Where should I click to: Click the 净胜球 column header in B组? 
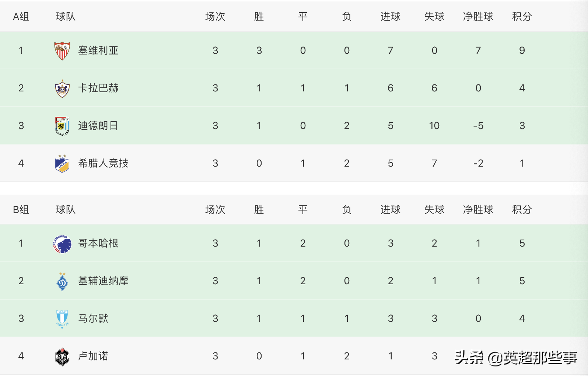[478, 210]
